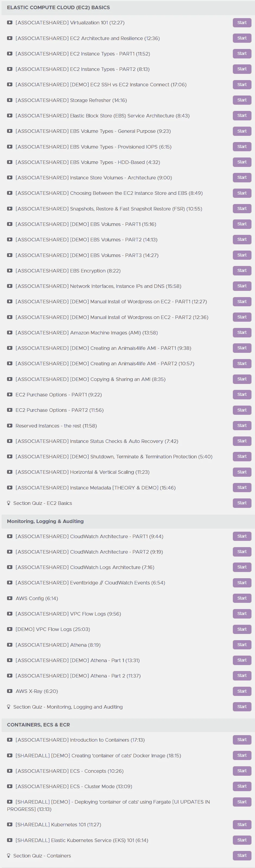Image resolution: width=255 pixels, height=868 pixels.
Task: Open EC2 Purchase Options - PART1 lesson title
Action: 59,394
